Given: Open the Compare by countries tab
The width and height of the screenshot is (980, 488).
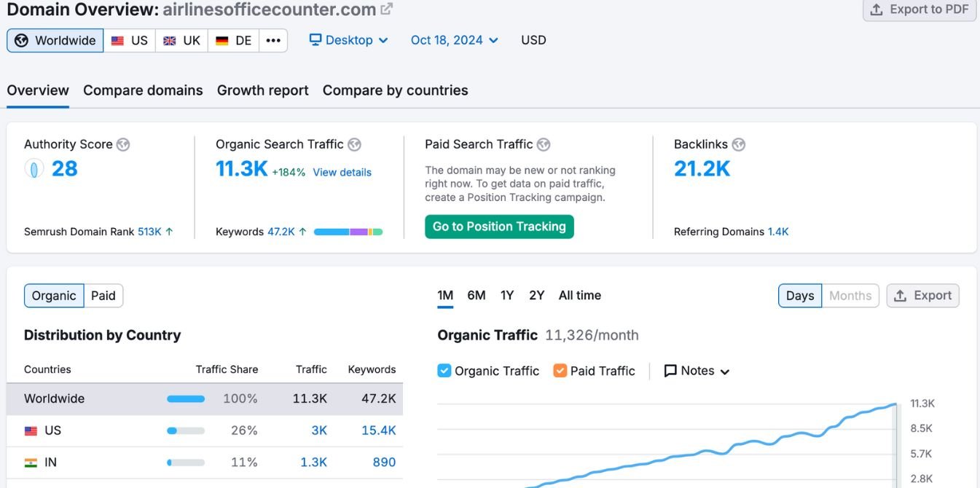Looking at the screenshot, I should coord(396,90).
